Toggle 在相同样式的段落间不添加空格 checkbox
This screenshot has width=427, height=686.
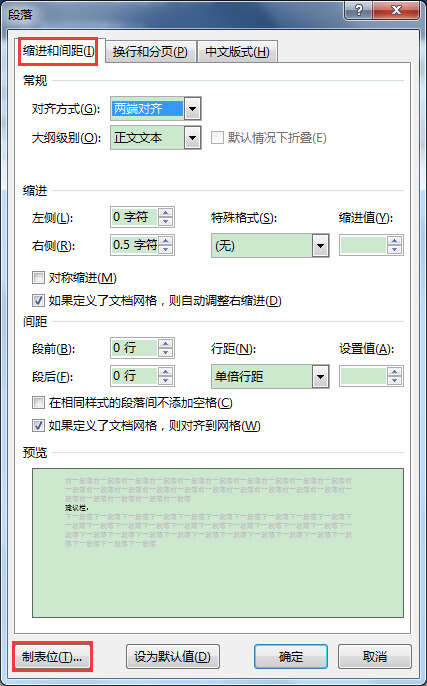pos(38,402)
